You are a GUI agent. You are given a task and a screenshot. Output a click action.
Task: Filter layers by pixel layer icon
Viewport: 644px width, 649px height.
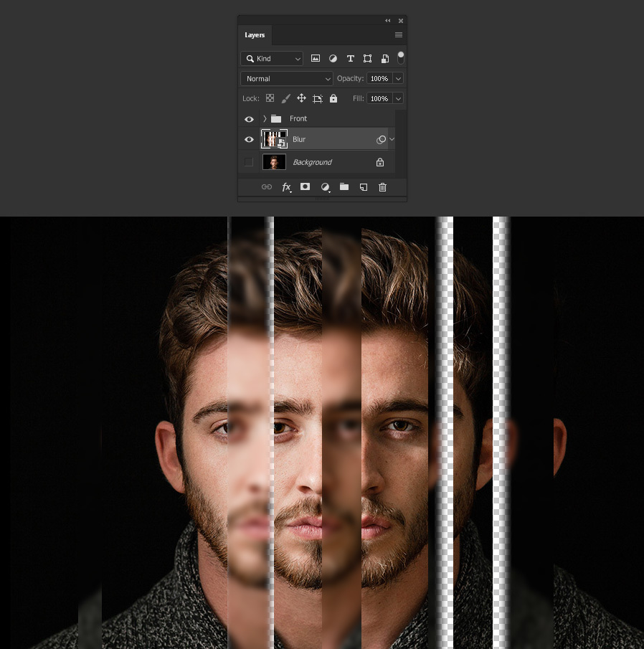pos(316,58)
